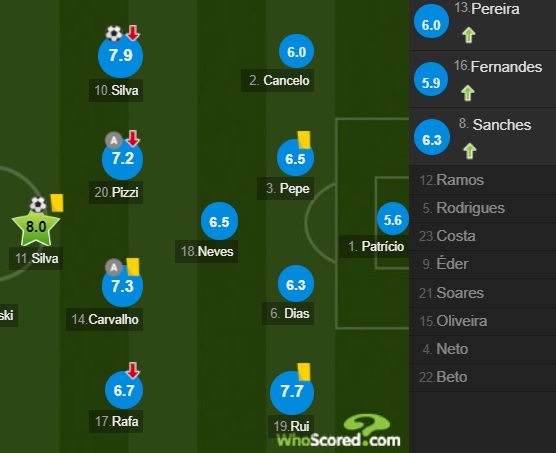Image resolution: width=556 pixels, height=453 pixels.
Task: Select Neves' 6.5 rating bubble
Action: 219,221
